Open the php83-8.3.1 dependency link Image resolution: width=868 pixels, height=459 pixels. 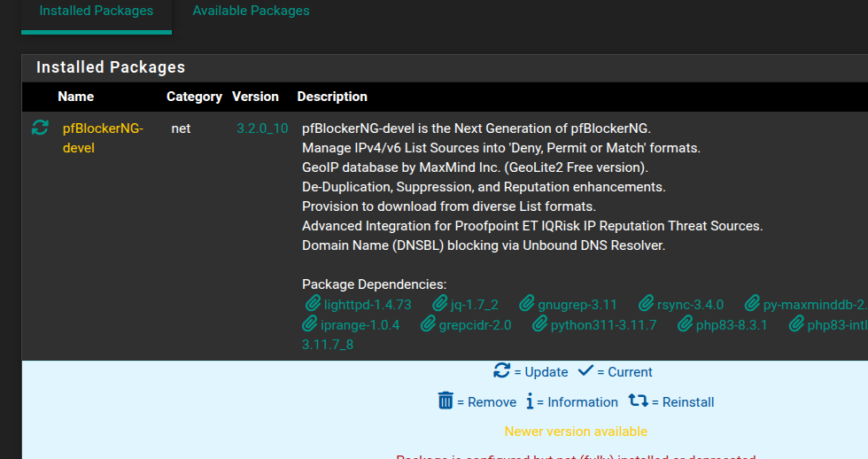click(x=732, y=325)
